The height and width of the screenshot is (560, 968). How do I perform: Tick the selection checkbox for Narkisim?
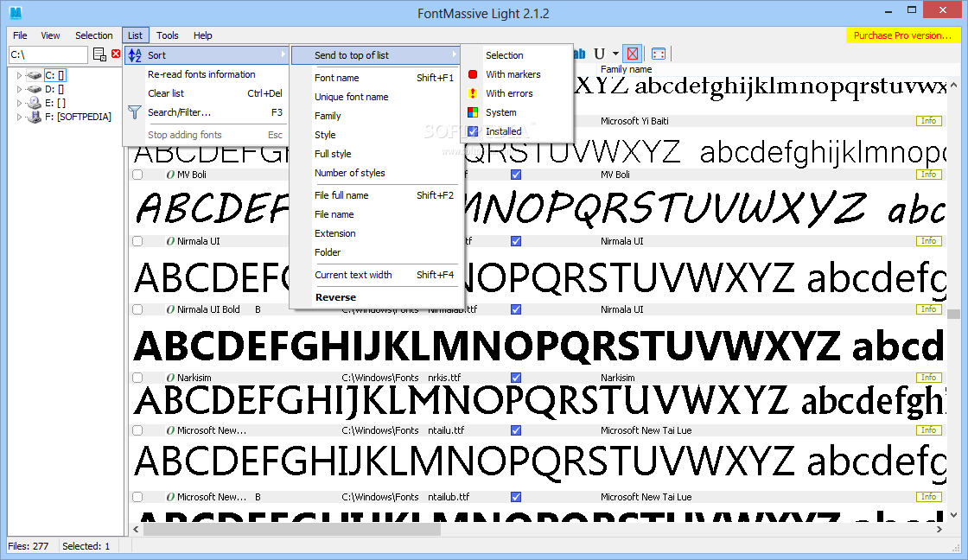[137, 378]
